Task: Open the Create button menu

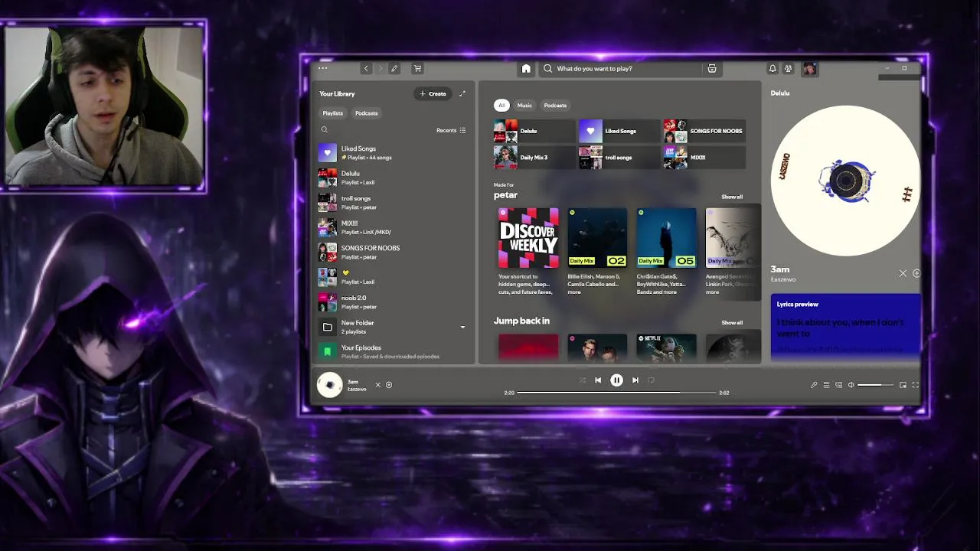Action: pos(433,93)
